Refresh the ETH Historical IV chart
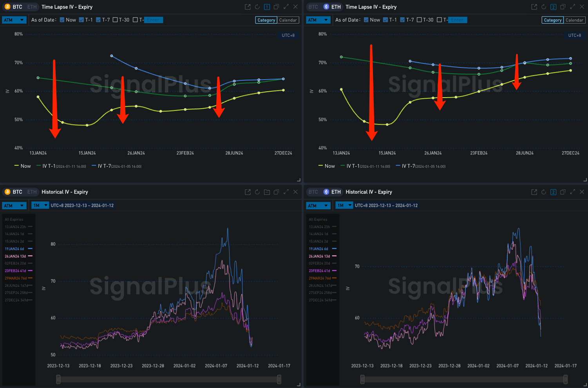 coord(544,192)
